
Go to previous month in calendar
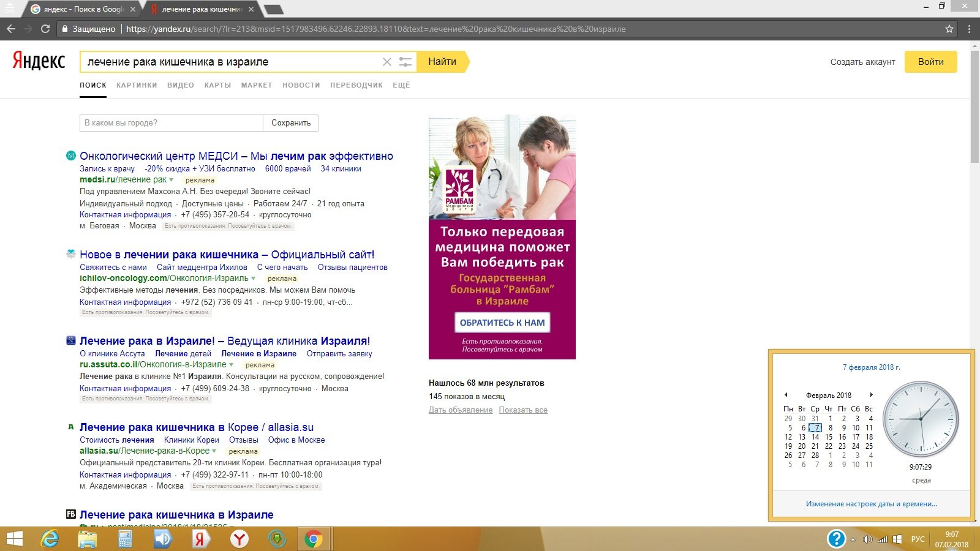click(786, 395)
